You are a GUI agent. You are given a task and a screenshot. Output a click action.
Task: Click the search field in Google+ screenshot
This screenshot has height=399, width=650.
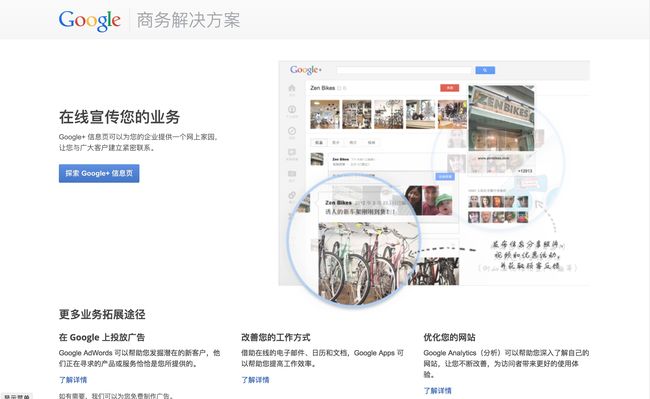coord(405,70)
